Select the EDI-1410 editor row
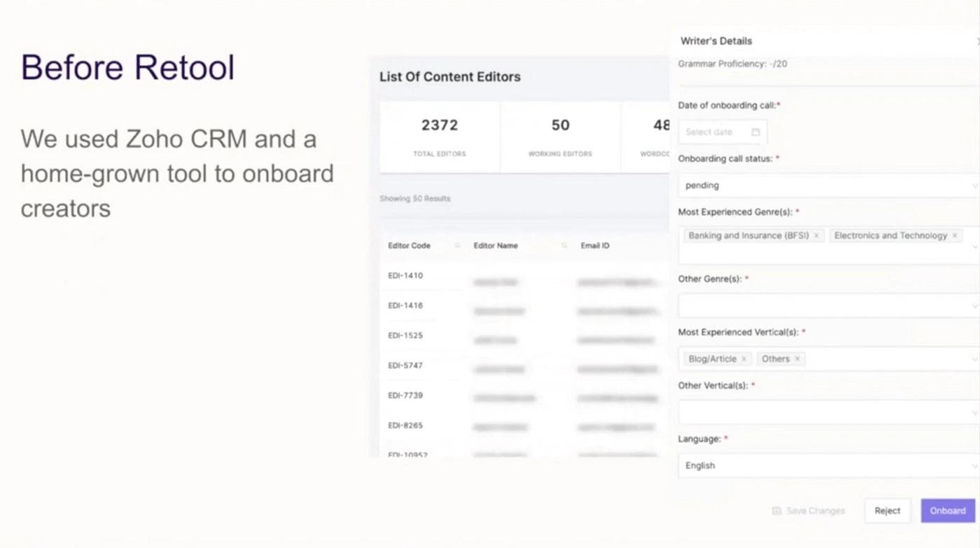The height and width of the screenshot is (548, 980). pyautogui.click(x=406, y=276)
